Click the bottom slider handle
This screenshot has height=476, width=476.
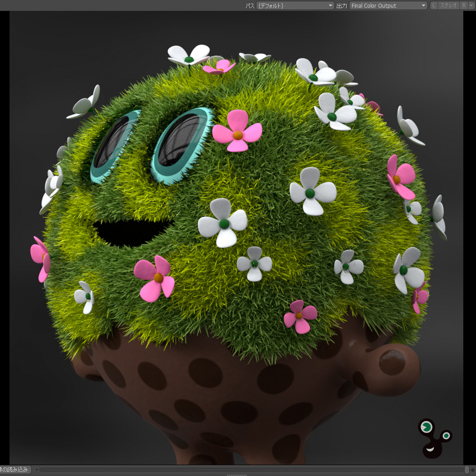coord(467,470)
